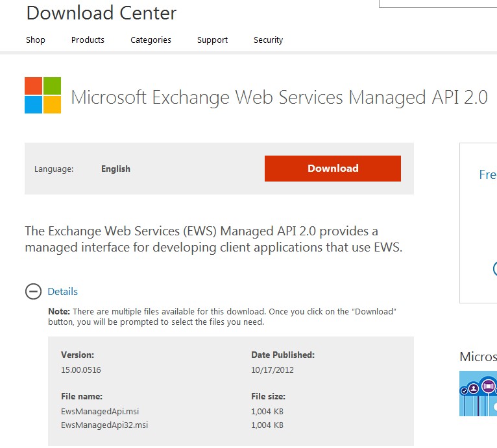
Task: Click the File size: label
Action: 268,396
